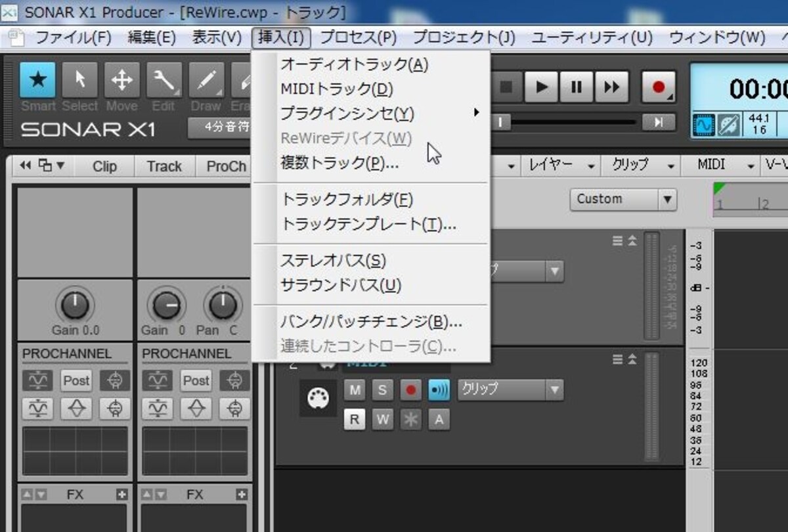788x532 pixels.
Task: Click the up arrow in the first FX header
Action: click(27, 495)
